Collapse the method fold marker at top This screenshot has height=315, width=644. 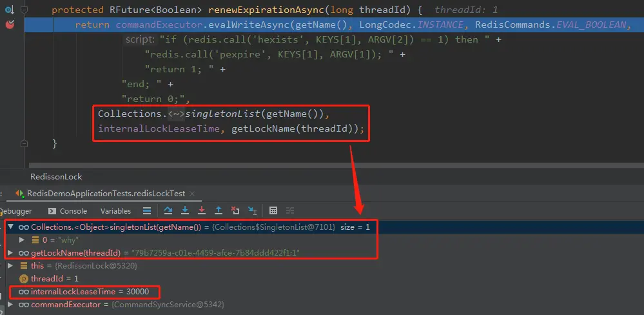24,10
